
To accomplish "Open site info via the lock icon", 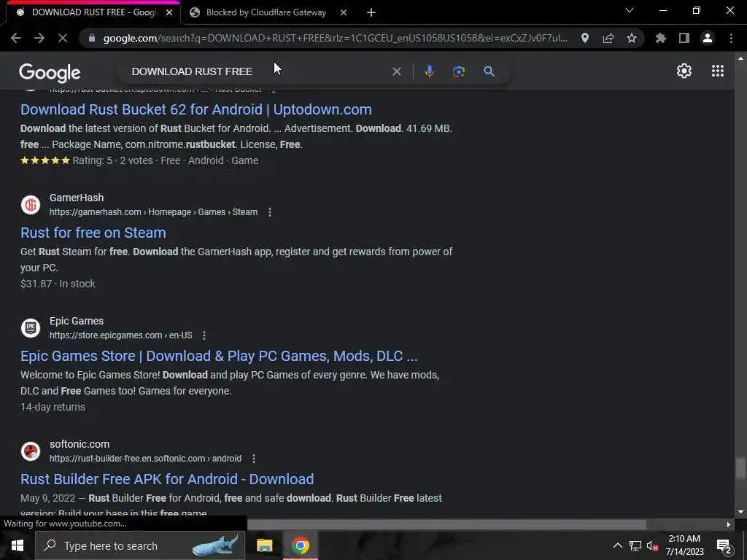I will click(92, 38).
